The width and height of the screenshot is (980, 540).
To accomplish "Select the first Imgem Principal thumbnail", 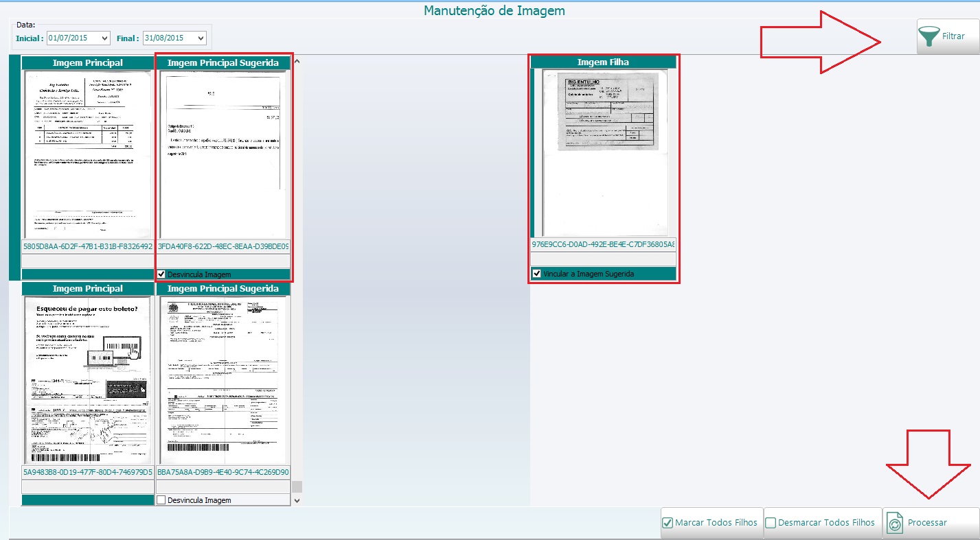I will pos(88,154).
